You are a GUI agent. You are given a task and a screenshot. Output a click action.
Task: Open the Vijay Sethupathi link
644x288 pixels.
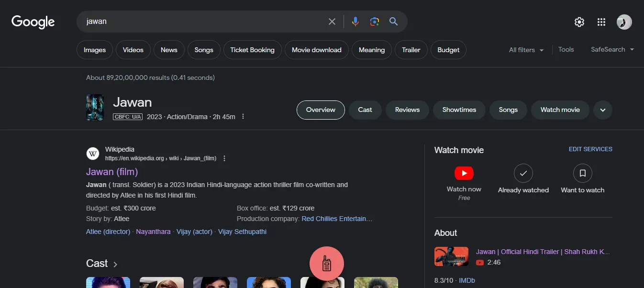(x=242, y=232)
